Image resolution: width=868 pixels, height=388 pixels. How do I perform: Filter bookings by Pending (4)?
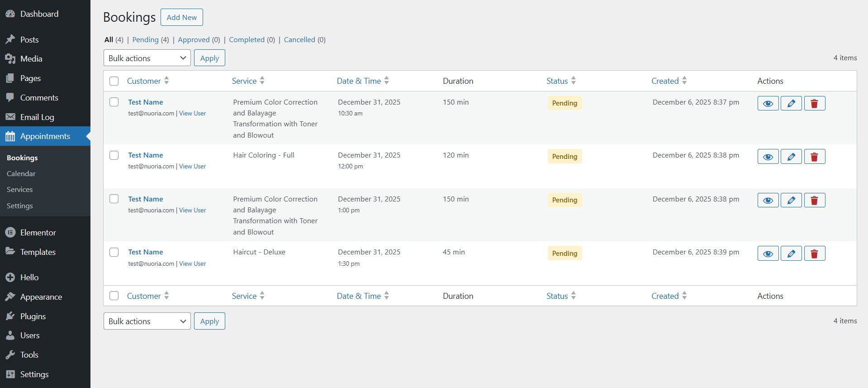pos(151,40)
